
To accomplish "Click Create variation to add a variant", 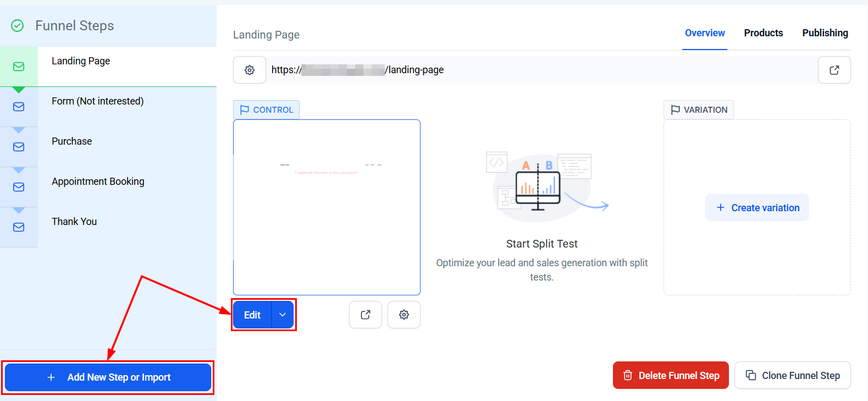I will coord(757,207).
